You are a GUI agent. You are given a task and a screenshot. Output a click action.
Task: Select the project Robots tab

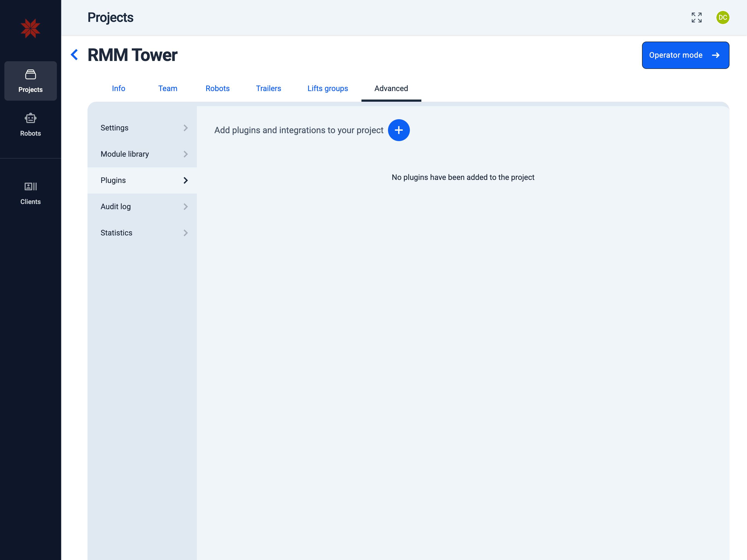(x=217, y=89)
